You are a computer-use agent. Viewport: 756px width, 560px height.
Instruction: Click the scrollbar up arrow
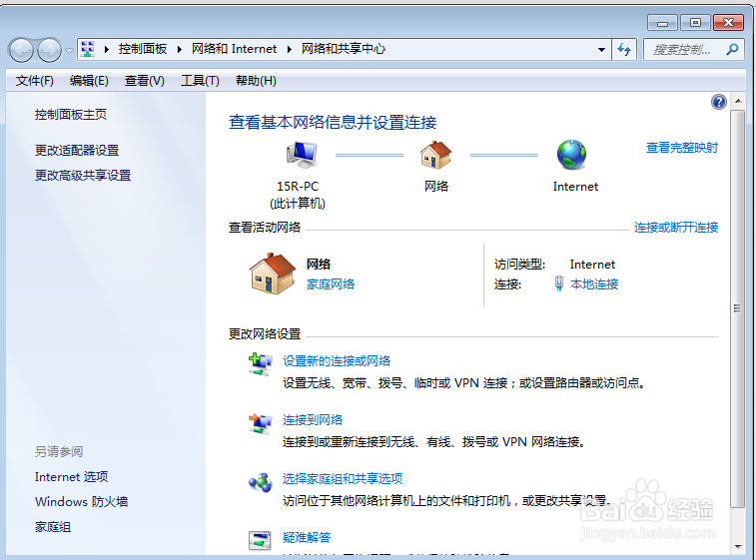coord(738,101)
